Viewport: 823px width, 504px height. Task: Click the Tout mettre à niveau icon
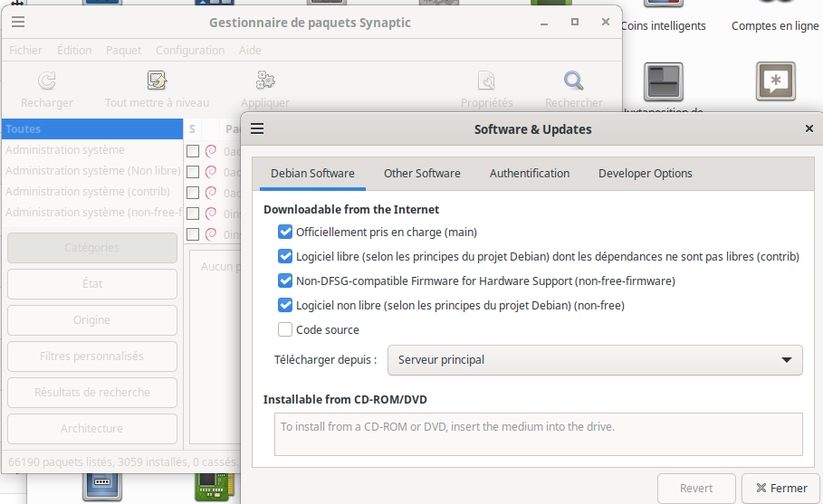[x=157, y=81]
